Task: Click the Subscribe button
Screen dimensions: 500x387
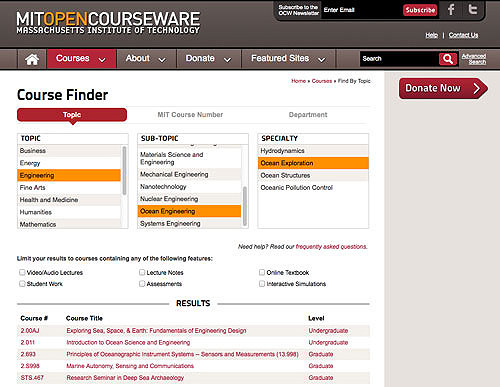Action: [420, 10]
